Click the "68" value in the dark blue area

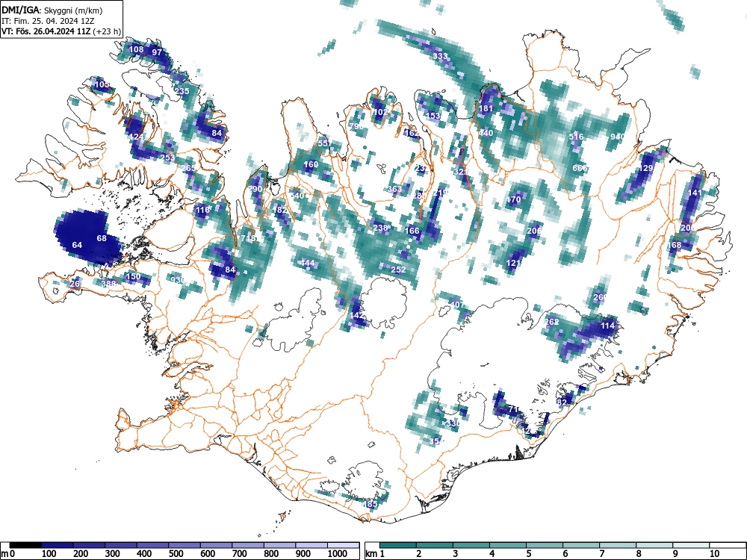102,238
